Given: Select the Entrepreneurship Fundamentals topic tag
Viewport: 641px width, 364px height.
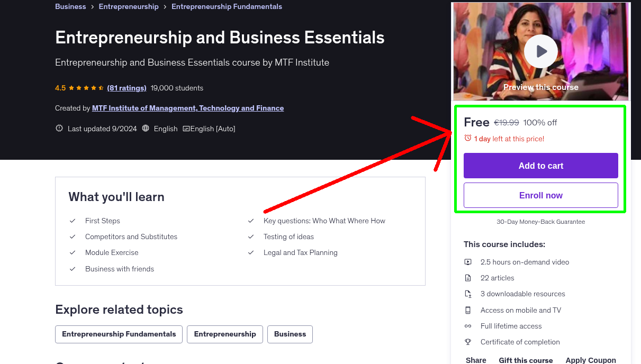Looking at the screenshot, I should click(119, 334).
